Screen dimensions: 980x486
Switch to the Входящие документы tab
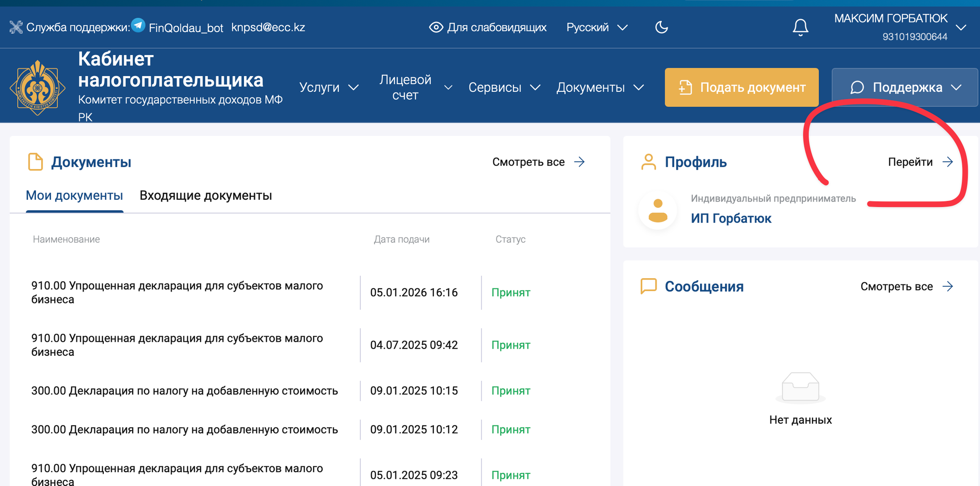click(x=206, y=195)
